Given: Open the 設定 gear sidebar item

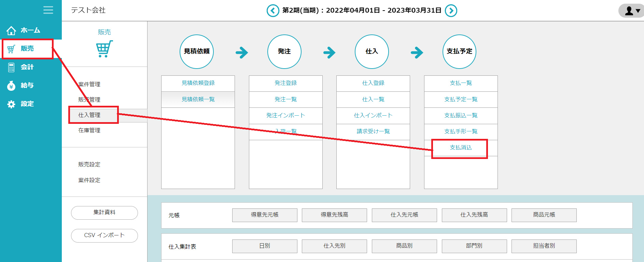Looking at the screenshot, I should click(x=21, y=104).
